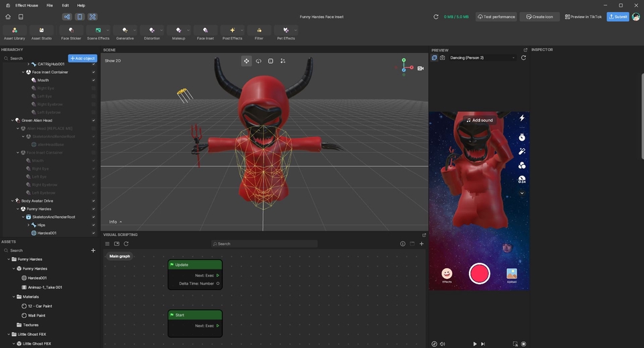The height and width of the screenshot is (348, 644).
Task: Select the Move tool in scene
Action: (x=246, y=61)
